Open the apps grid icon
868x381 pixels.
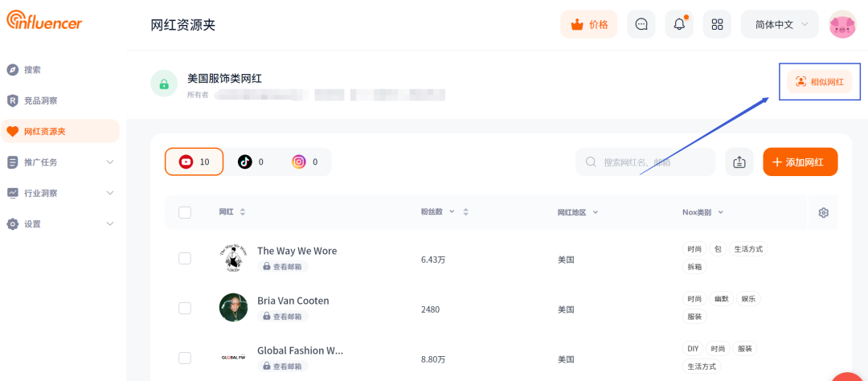pyautogui.click(x=718, y=24)
